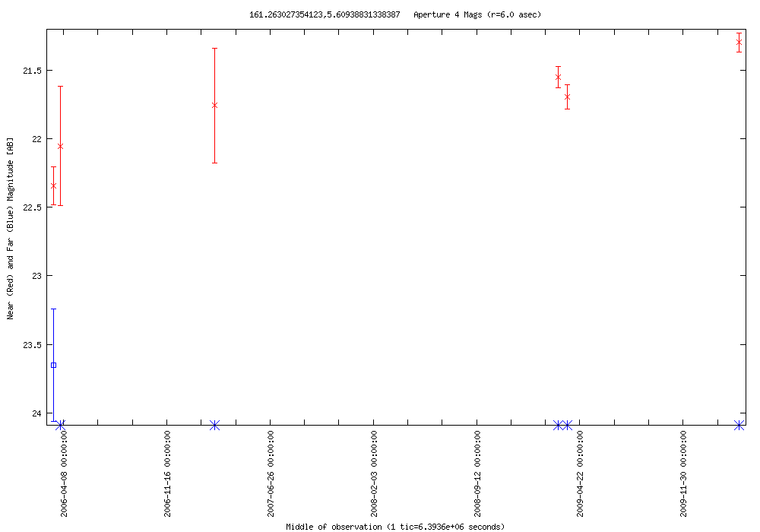Image resolution: width=760 pixels, height=532 pixels.
Task: Click the y-axis label 'Near (Red) and Far (Blue) Magnitude [AB]'
Action: click(10, 228)
